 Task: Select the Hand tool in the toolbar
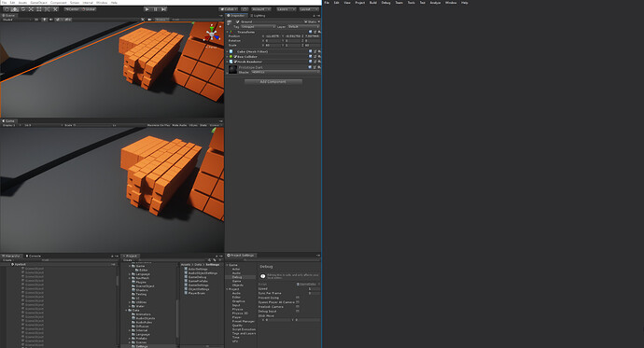(x=7, y=9)
